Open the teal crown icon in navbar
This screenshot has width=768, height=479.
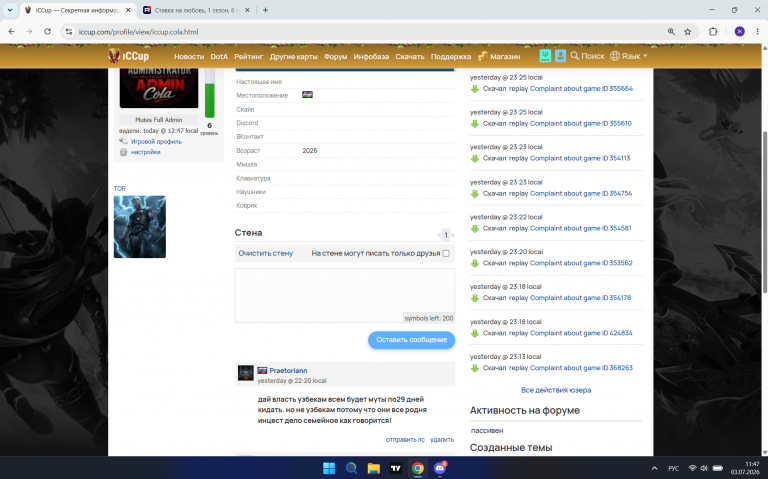pos(545,56)
